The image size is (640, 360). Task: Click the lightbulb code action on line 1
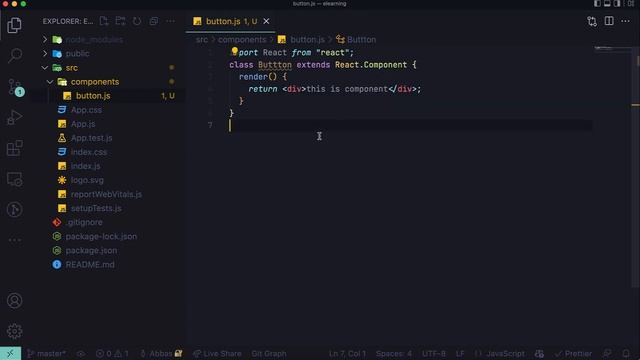point(234,51)
